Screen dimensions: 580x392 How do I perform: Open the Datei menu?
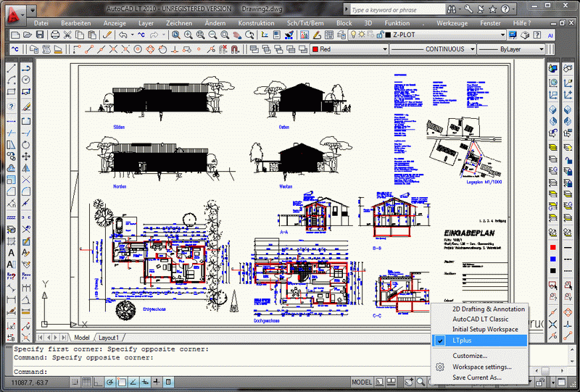pyautogui.click(x=41, y=23)
